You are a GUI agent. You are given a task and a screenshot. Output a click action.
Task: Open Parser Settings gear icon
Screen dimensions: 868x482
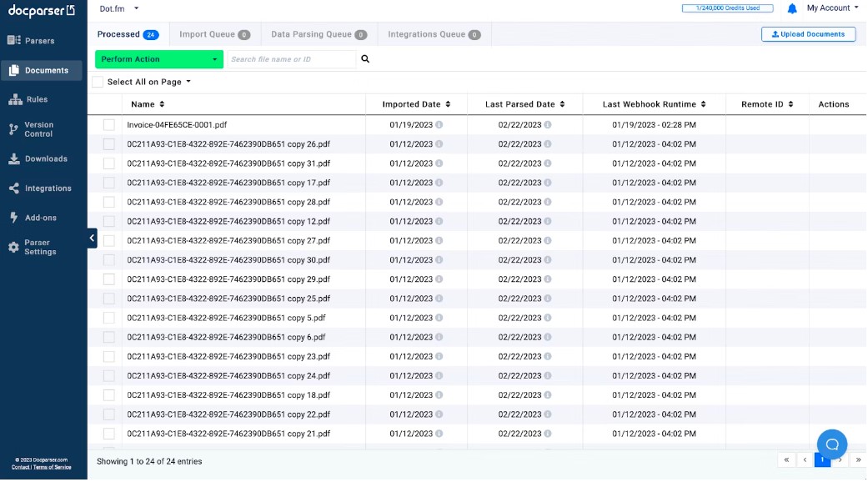click(14, 248)
